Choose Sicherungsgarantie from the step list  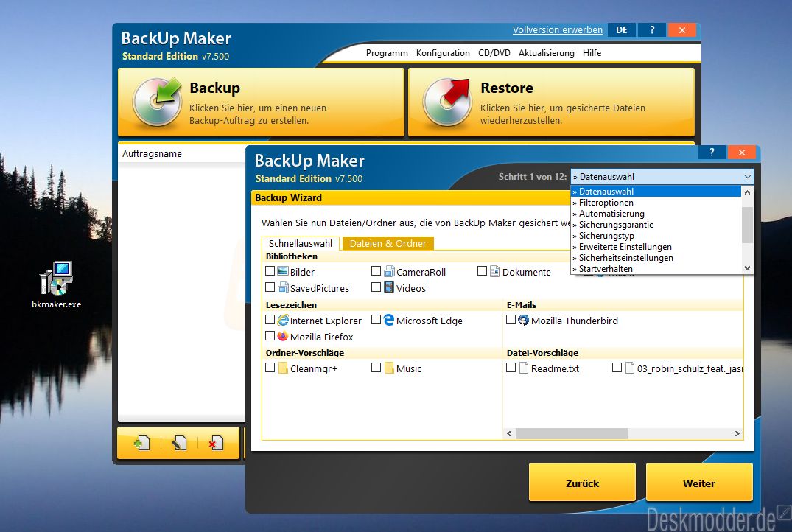(x=656, y=225)
